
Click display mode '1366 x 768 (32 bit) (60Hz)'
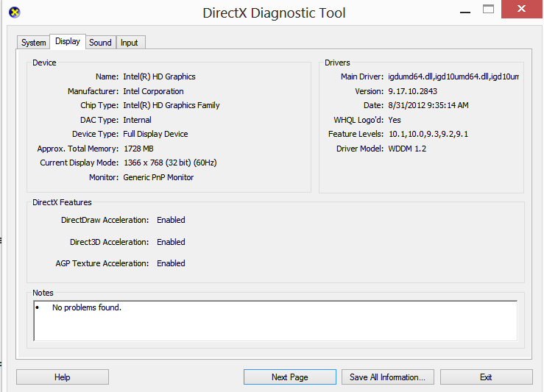point(170,163)
